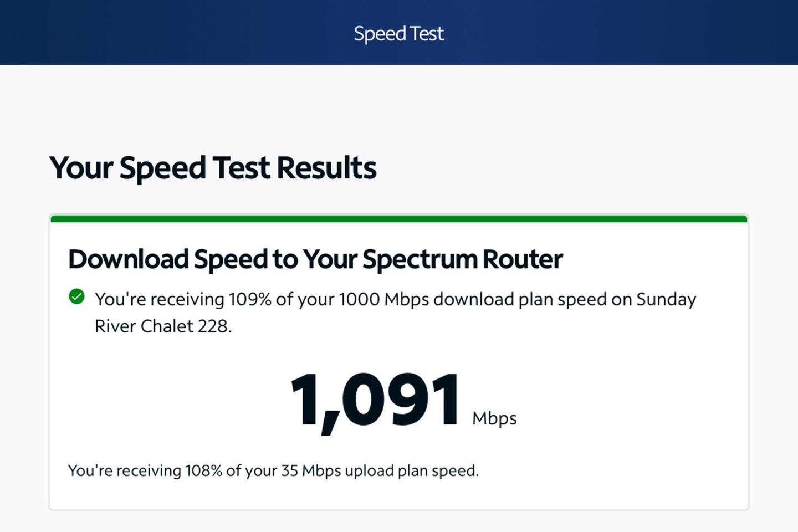Click the green bar atop results card
The height and width of the screenshot is (532, 798).
[x=398, y=218]
